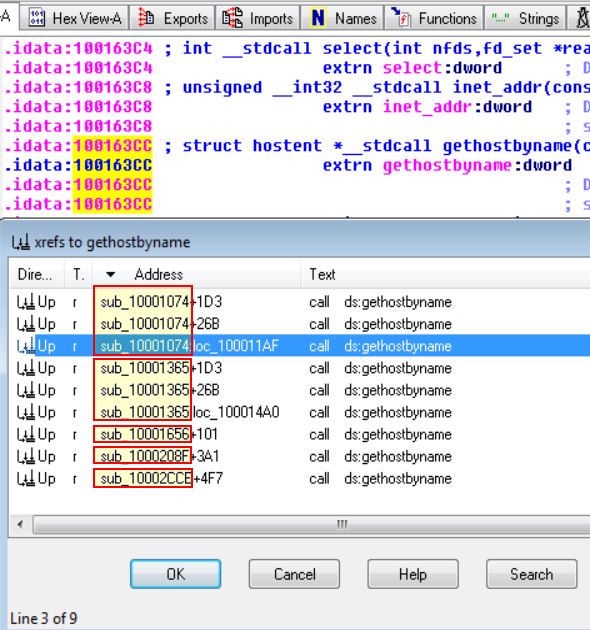Viewport: 590px width, 630px height.
Task: Switch to the Functions tab
Action: (x=434, y=18)
